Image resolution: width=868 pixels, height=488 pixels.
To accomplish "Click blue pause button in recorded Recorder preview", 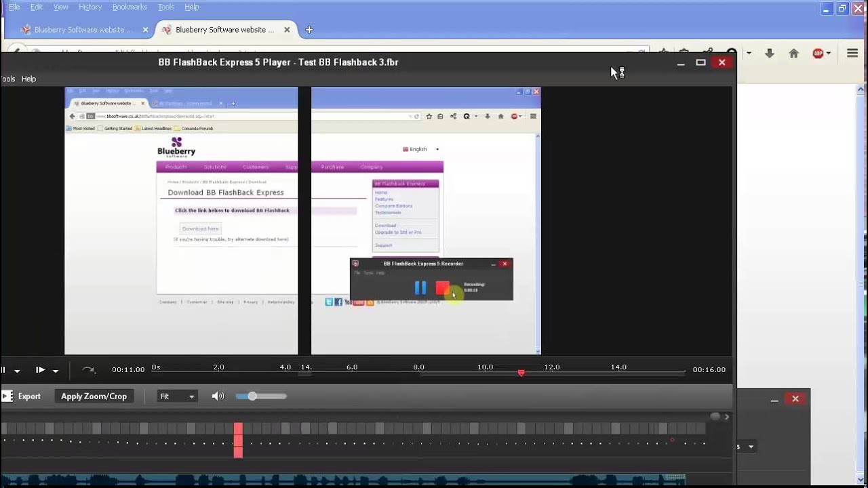I will coord(420,288).
